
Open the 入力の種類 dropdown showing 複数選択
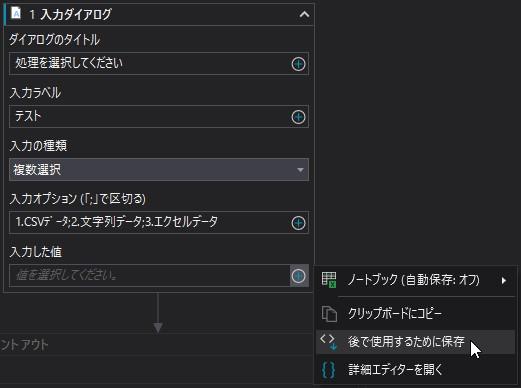click(159, 170)
